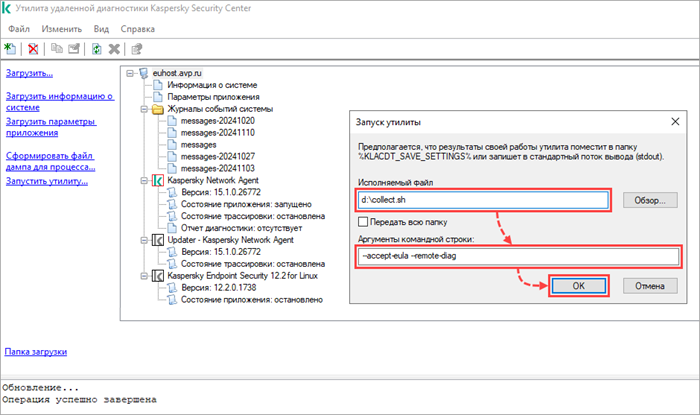Collapse the Журналы событий системы folder node
700x415 pixels.
[x=144, y=109]
